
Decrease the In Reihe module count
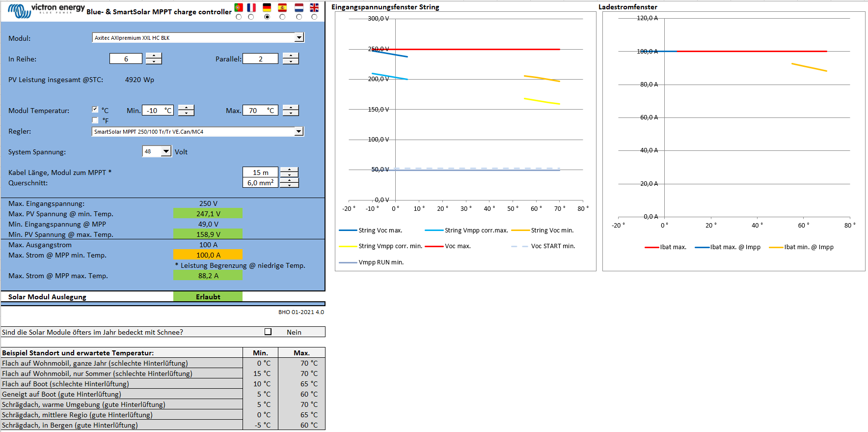tap(154, 61)
